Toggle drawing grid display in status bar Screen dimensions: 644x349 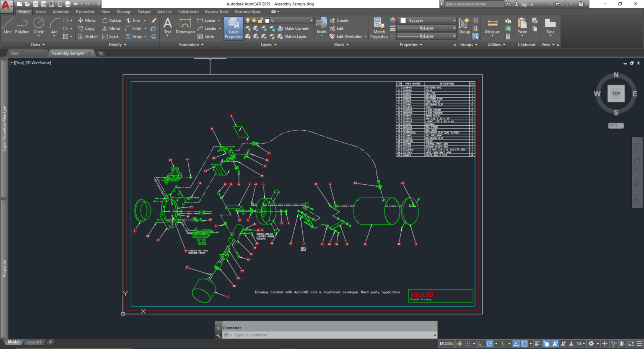(x=459, y=344)
